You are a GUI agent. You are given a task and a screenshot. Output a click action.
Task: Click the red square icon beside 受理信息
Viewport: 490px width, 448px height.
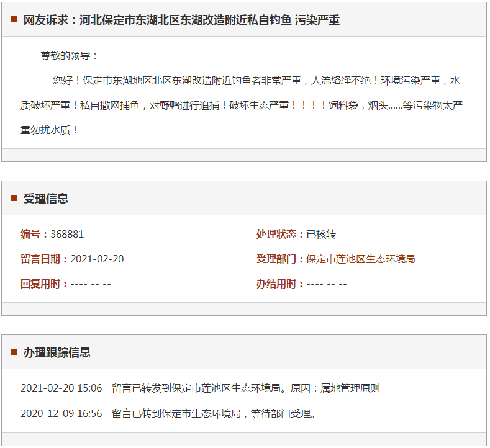tap(14, 199)
